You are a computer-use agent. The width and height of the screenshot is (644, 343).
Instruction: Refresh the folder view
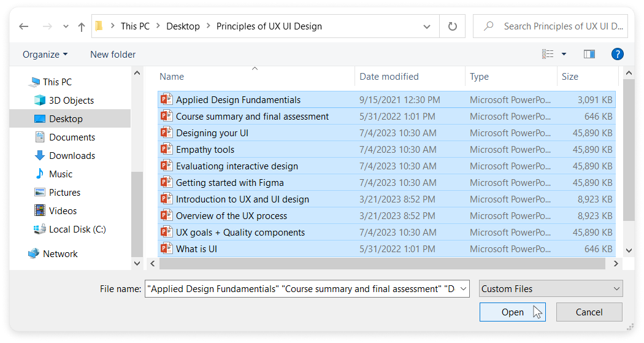(452, 26)
